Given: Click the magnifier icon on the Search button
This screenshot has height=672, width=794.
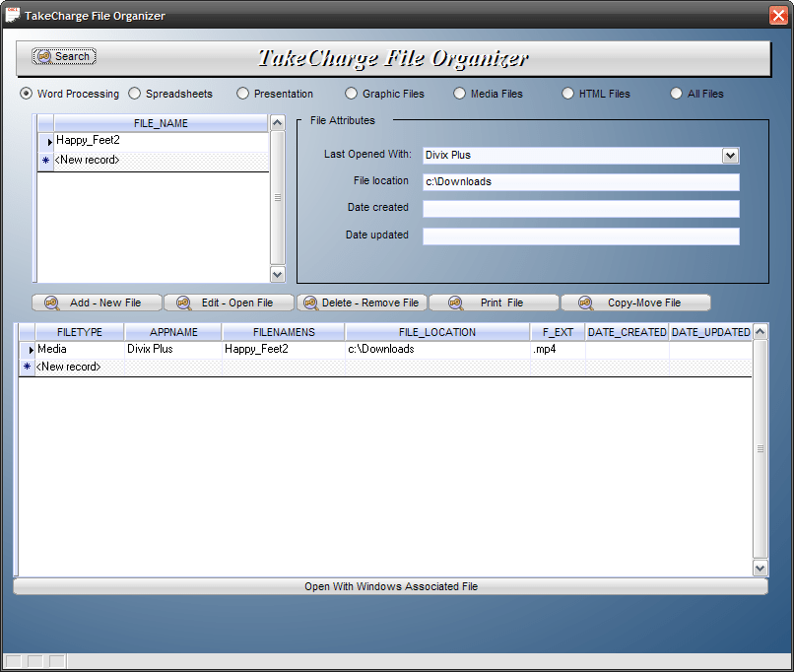Looking at the screenshot, I should click(x=46, y=56).
